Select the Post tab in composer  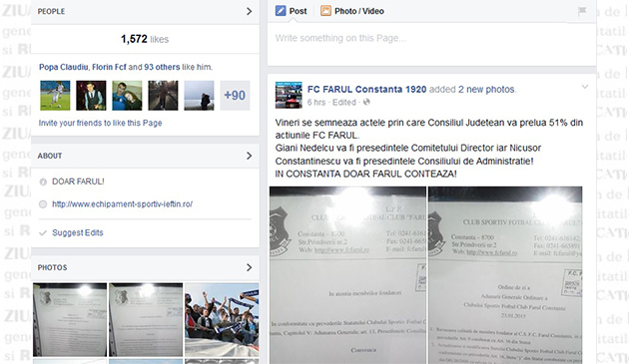(x=292, y=11)
